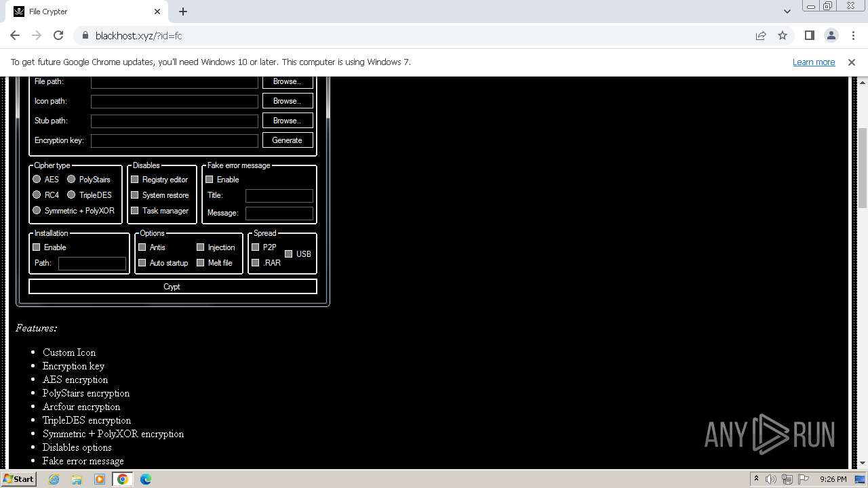Screen dimensions: 868x488
Task: Check the .RAR spread option
Action: click(256, 263)
